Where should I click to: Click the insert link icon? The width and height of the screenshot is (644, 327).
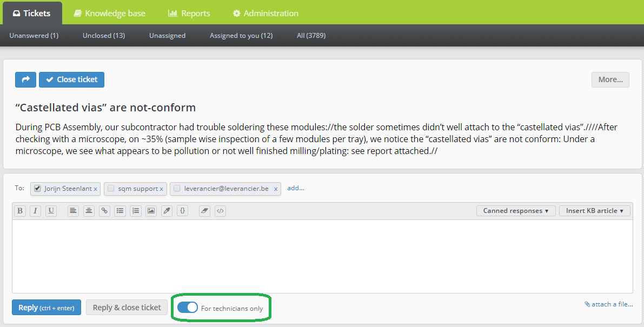pos(104,211)
